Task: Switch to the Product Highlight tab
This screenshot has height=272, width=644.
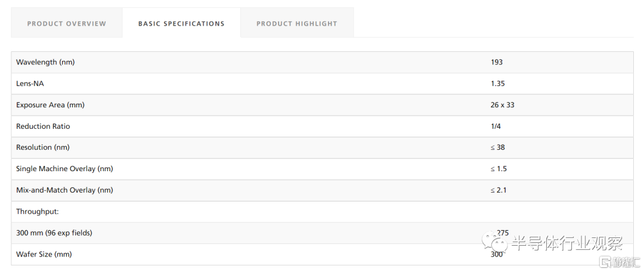Action: point(296,24)
